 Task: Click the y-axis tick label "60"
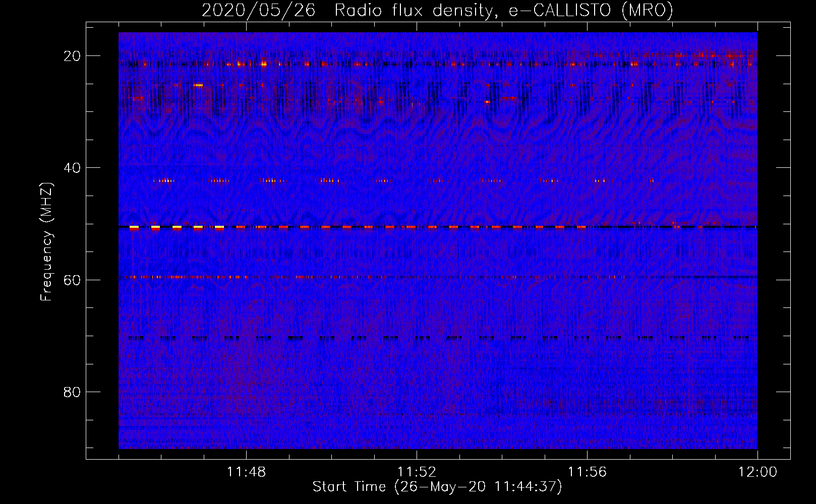(72, 280)
